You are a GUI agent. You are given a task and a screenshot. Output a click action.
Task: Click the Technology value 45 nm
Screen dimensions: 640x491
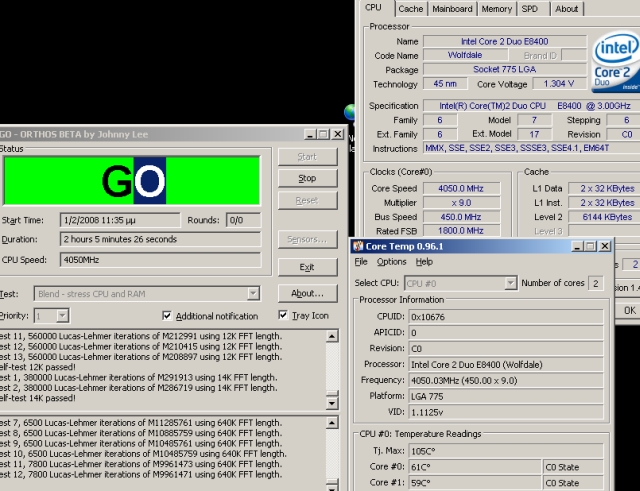(445, 84)
